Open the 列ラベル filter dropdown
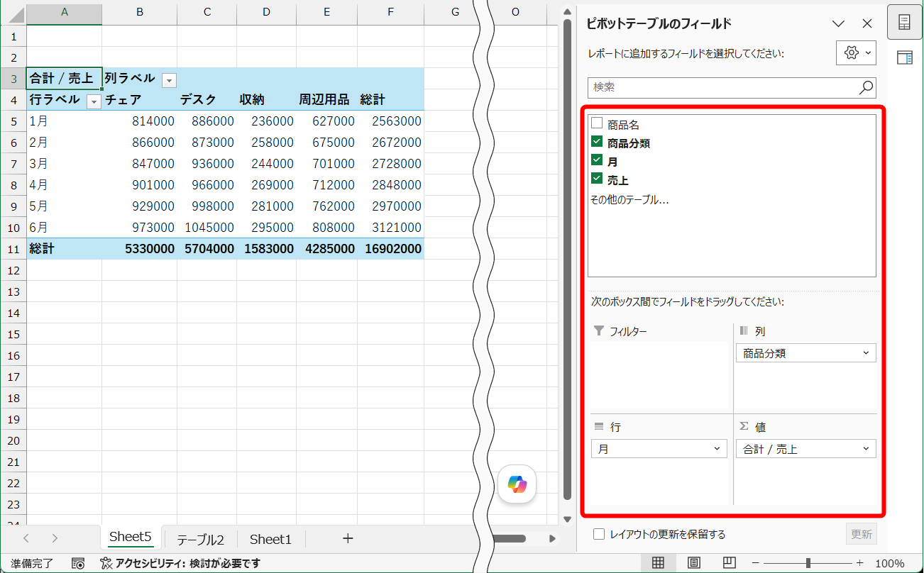This screenshot has width=924, height=573. click(x=169, y=80)
